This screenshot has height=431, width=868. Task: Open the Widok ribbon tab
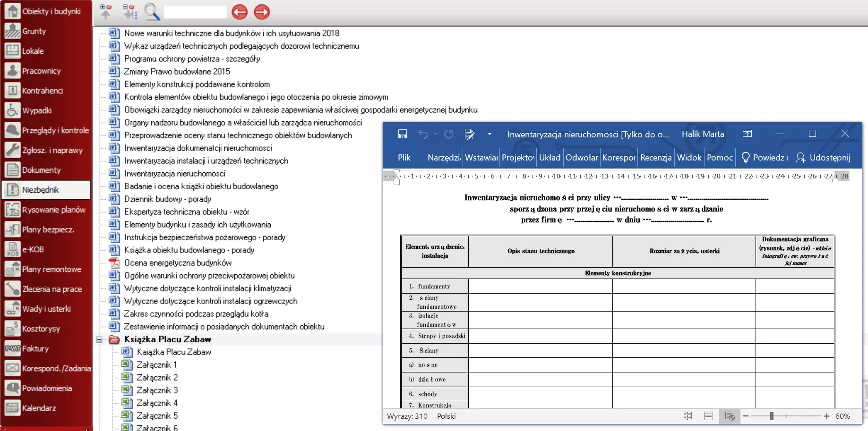[689, 158]
